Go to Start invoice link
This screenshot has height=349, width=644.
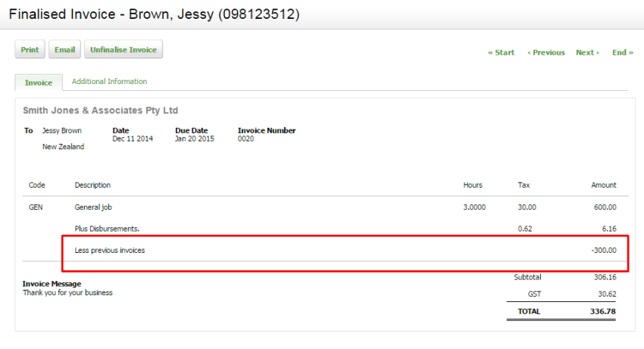[501, 52]
